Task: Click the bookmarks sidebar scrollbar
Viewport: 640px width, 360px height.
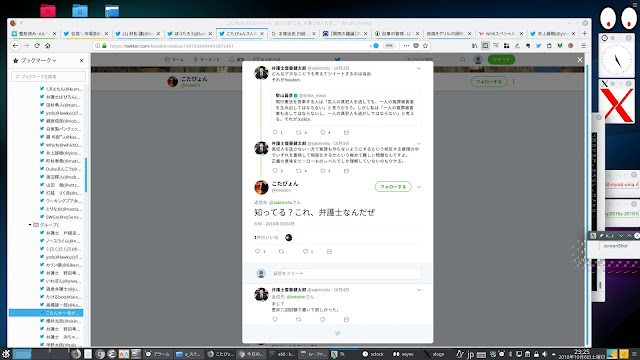Action: coord(86,175)
